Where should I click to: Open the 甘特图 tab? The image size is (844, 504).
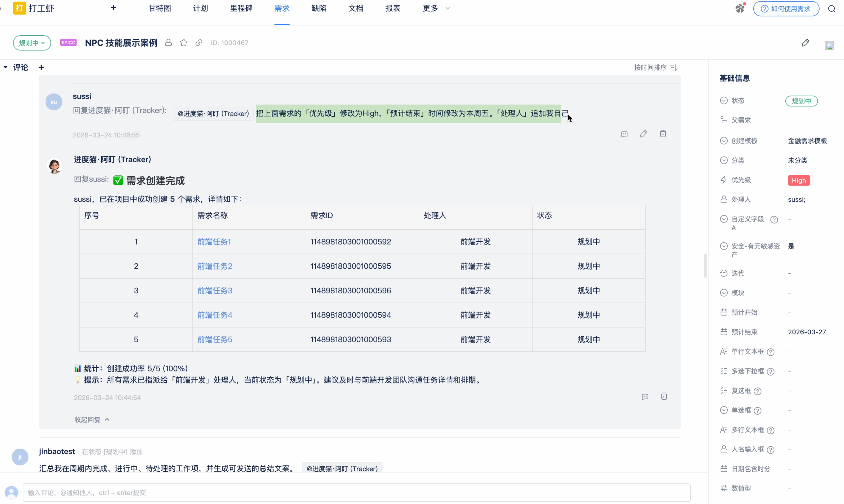[x=160, y=8]
